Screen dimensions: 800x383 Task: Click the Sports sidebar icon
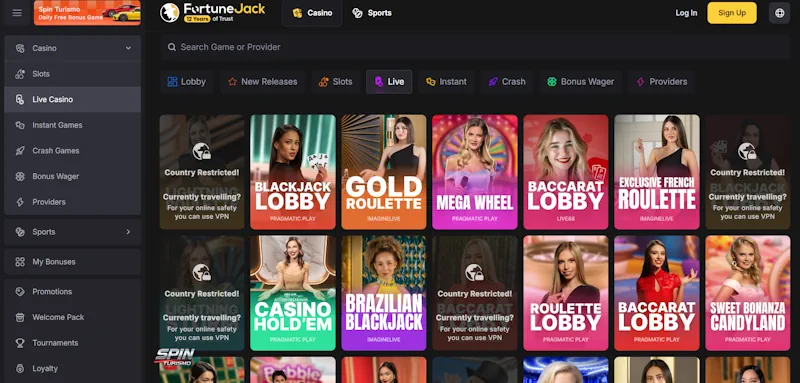click(x=20, y=232)
